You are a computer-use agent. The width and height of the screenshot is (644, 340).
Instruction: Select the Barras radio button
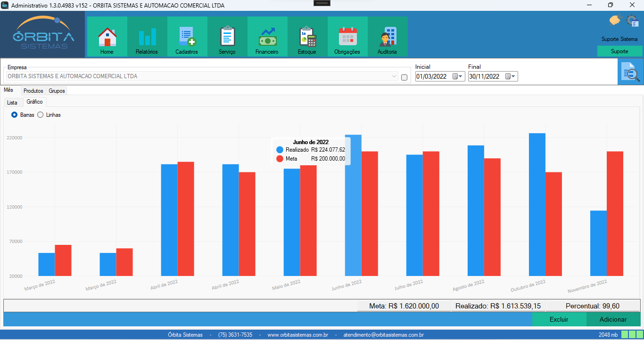15,115
